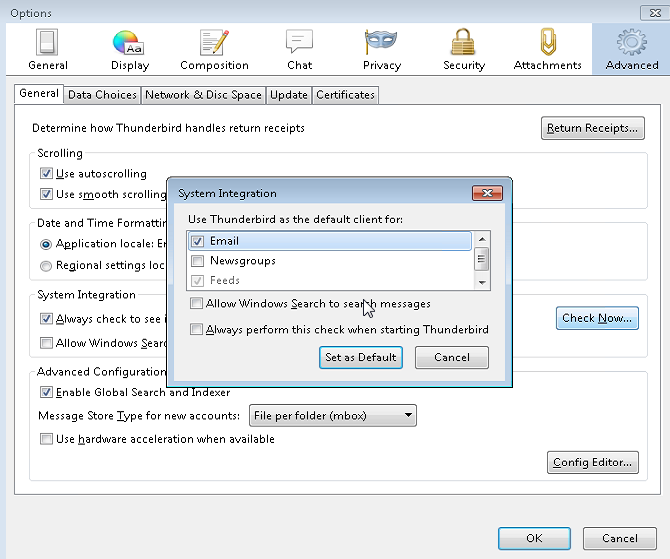
Task: Toggle Use smooth scrolling checkbox
Action: pos(46,194)
